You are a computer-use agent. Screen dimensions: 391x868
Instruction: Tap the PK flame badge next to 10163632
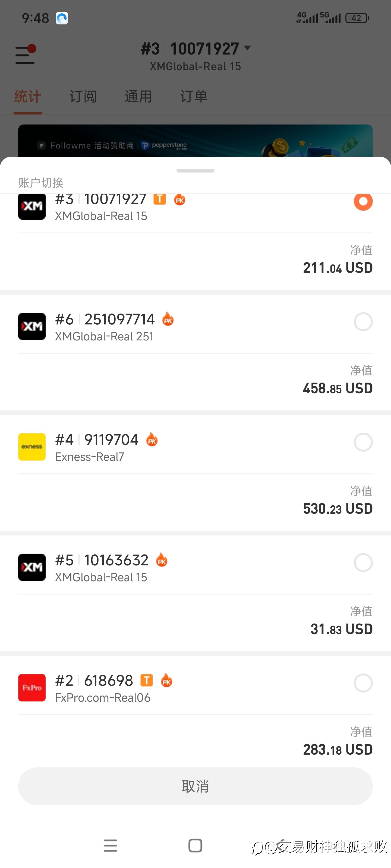point(162,560)
